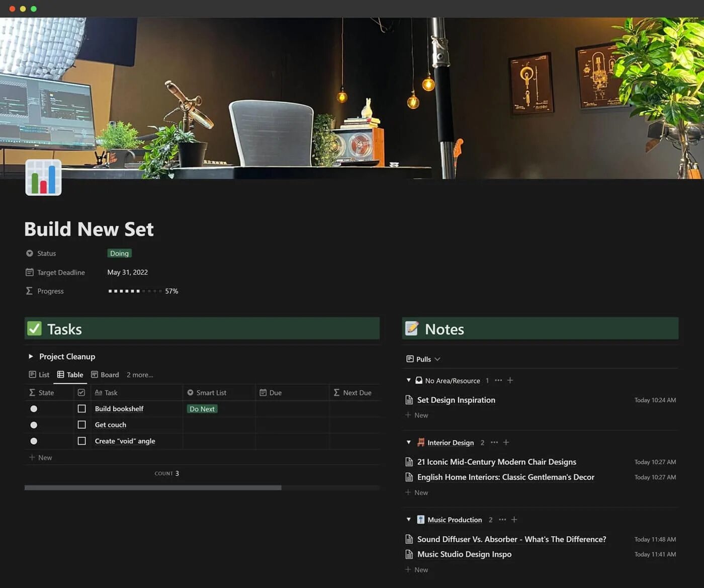704x588 pixels.
Task: Click the bar chart page icon
Action: pos(43,178)
